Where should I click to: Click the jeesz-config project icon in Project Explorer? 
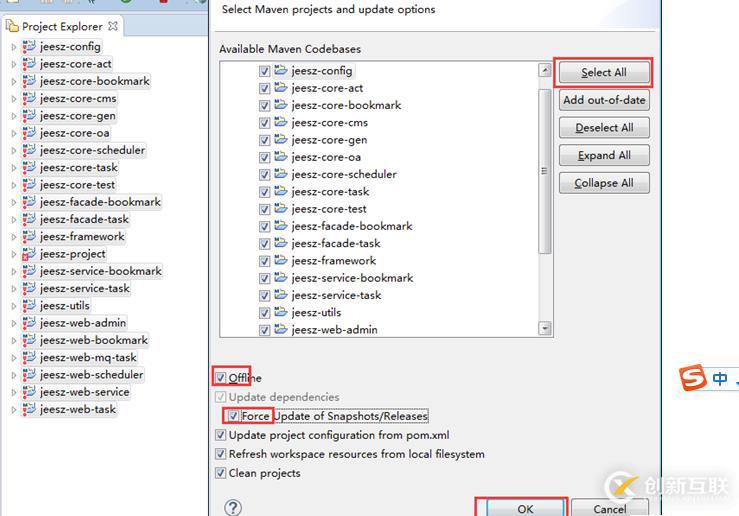(x=29, y=46)
